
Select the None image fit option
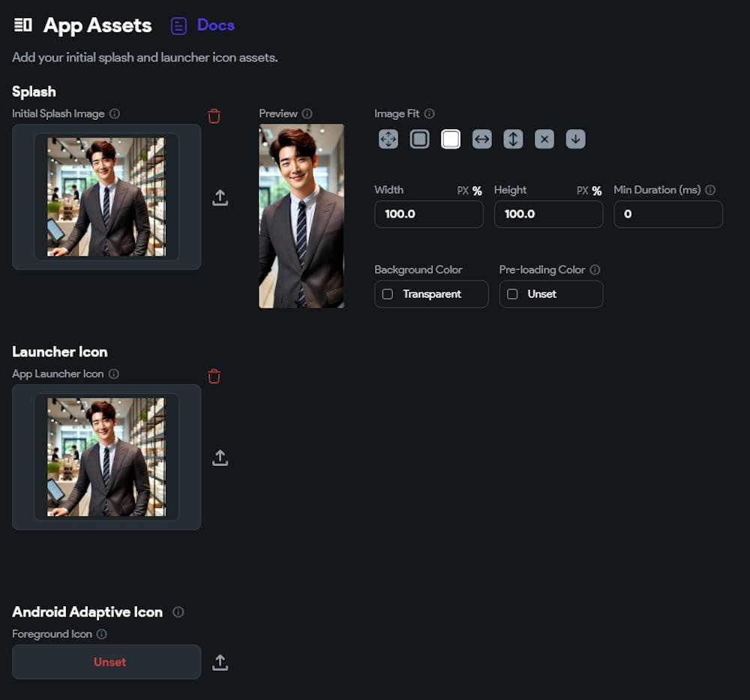pos(544,140)
